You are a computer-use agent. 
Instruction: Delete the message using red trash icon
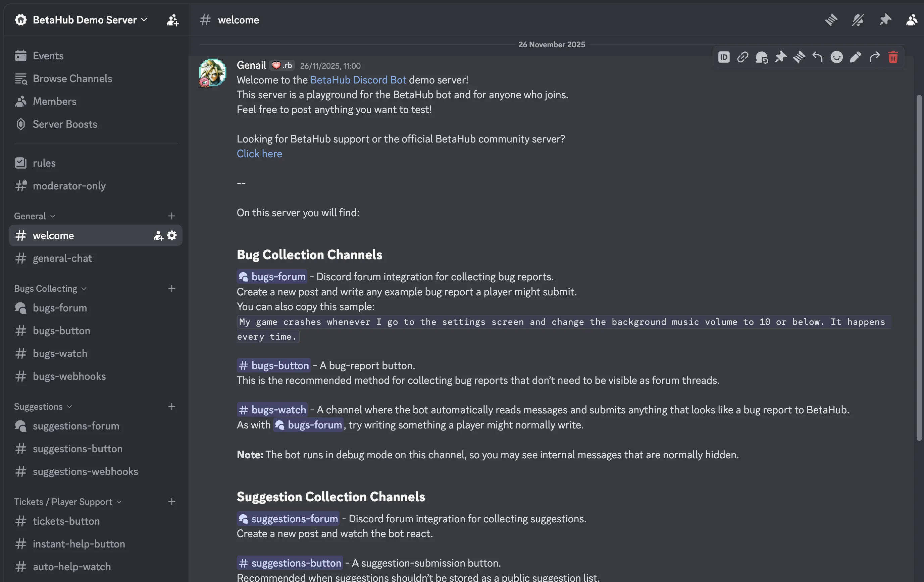point(893,57)
